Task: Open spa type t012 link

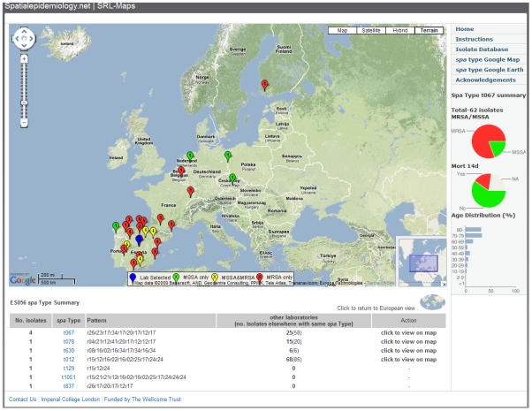Action: 69,359
